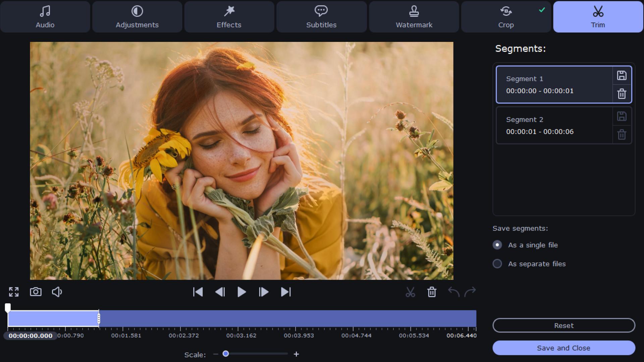The height and width of the screenshot is (362, 644).
Task: Delete segment using the trash icon near scissors
Action: (x=432, y=292)
